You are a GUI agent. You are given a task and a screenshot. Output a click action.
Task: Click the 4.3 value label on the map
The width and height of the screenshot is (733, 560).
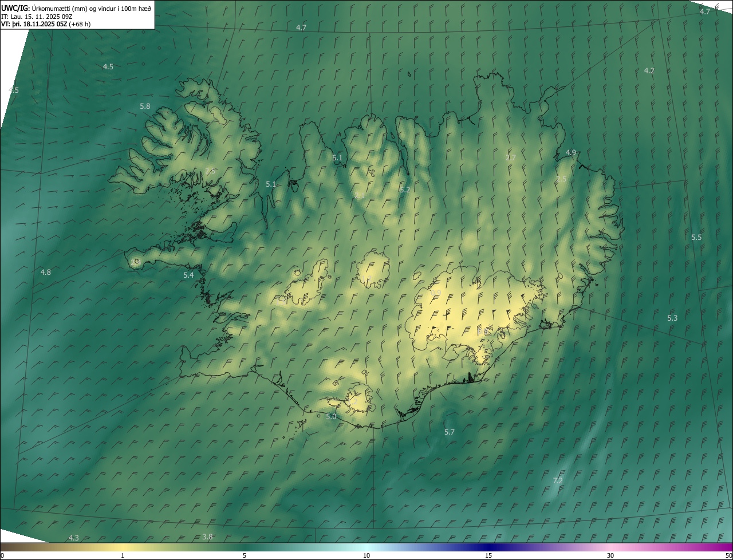(x=74, y=538)
